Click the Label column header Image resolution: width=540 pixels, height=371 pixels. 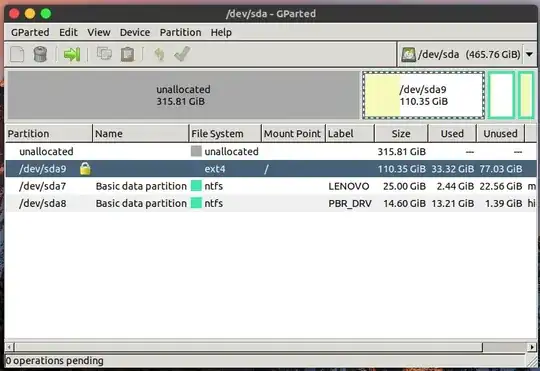pyautogui.click(x=350, y=134)
